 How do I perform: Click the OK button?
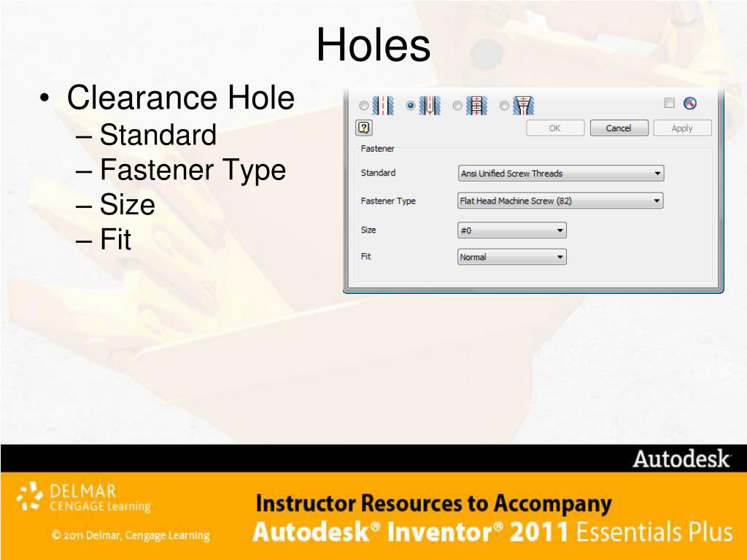tap(555, 128)
